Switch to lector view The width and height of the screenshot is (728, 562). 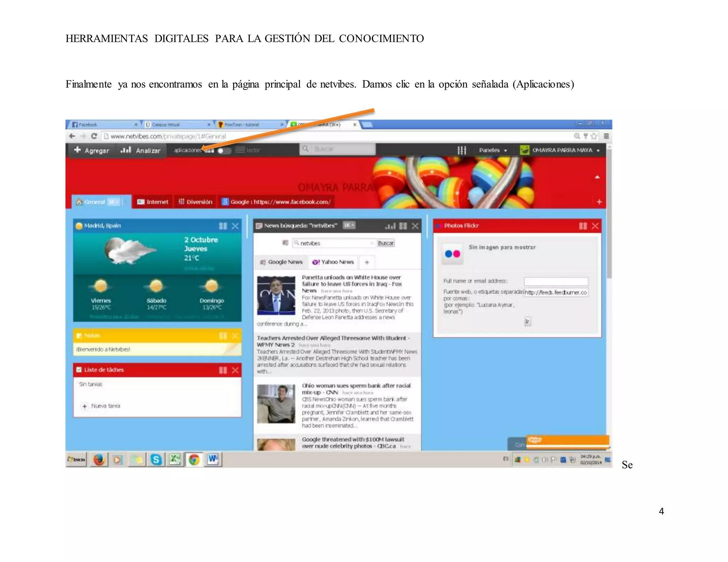pos(248,150)
